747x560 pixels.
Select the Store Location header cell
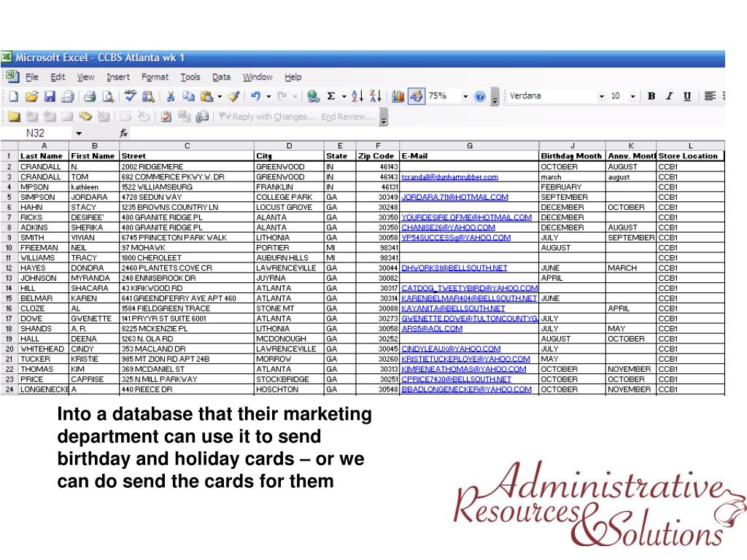pyautogui.click(x=690, y=156)
